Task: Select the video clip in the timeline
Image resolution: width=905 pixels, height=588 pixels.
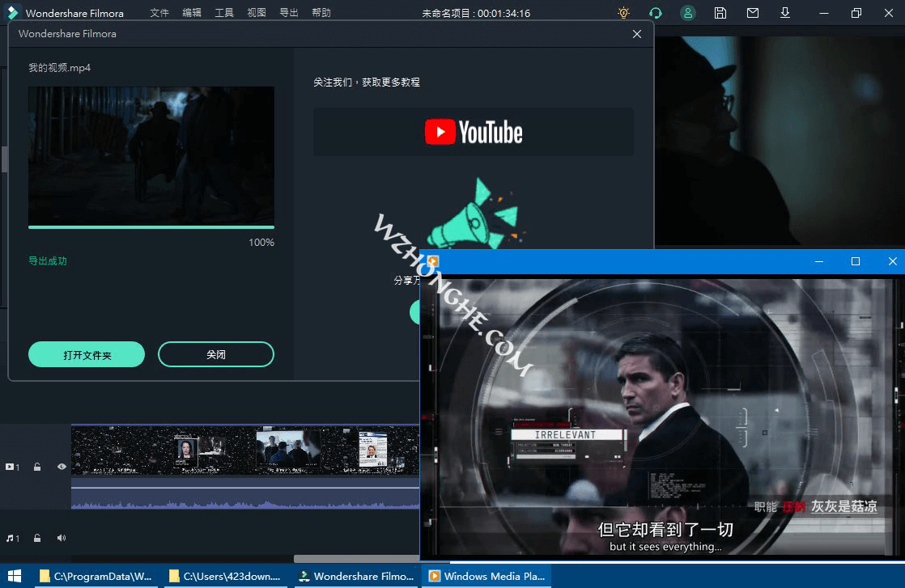Action: tap(243, 451)
